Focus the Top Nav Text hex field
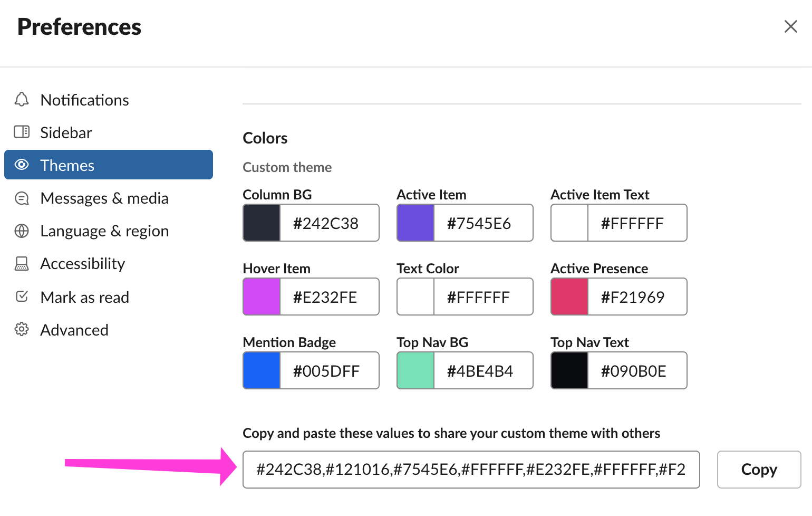This screenshot has width=812, height=516. point(636,371)
